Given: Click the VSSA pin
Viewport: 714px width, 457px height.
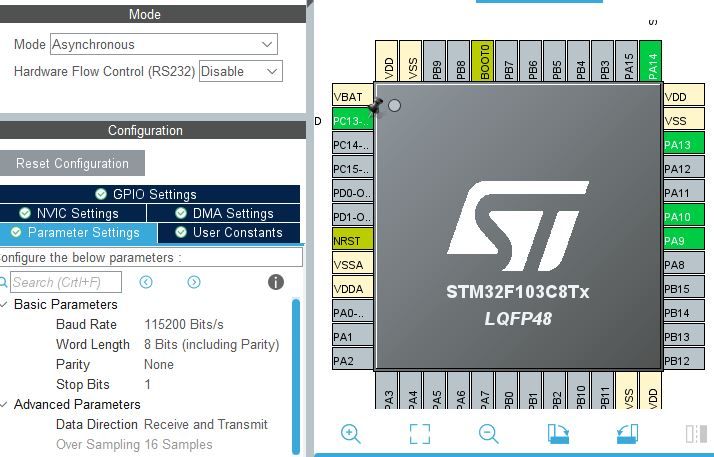Looking at the screenshot, I should coord(352,264).
